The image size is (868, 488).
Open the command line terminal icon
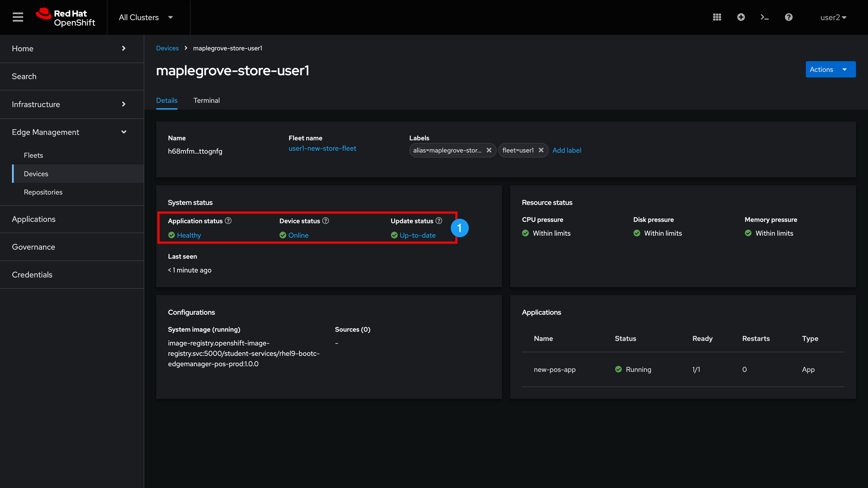pos(764,17)
